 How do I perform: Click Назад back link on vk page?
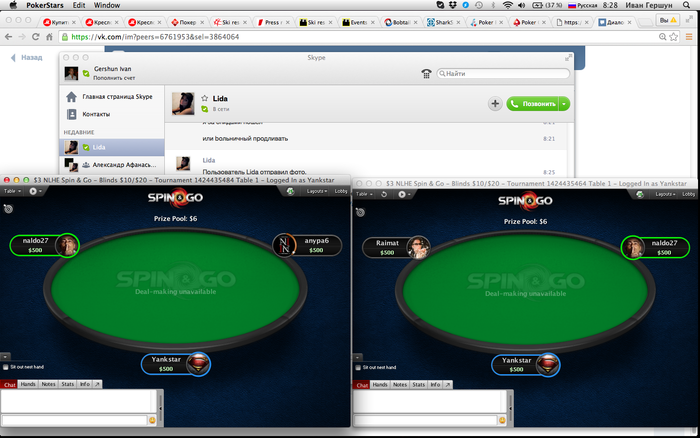(x=27, y=57)
